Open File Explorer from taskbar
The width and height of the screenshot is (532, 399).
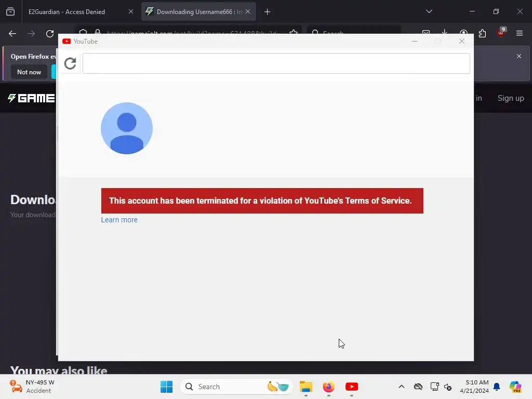coord(305,387)
